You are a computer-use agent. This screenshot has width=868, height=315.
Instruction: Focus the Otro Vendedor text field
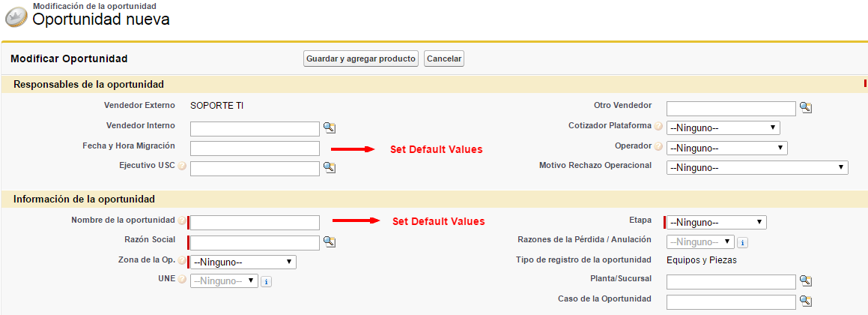(730, 109)
